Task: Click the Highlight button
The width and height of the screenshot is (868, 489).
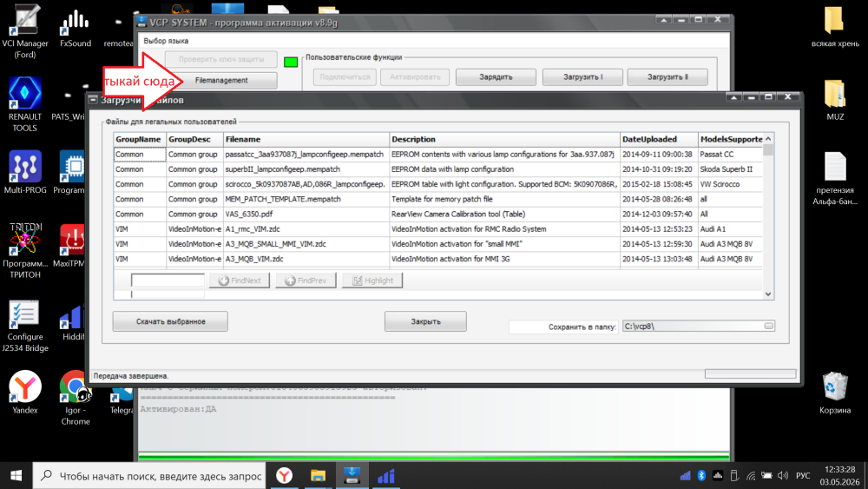Action: (372, 281)
